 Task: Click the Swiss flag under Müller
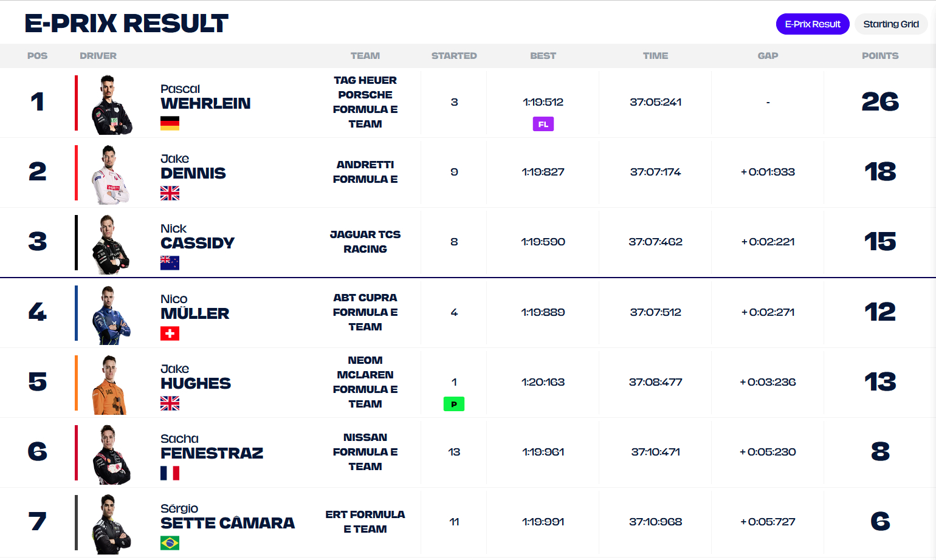pyautogui.click(x=170, y=333)
